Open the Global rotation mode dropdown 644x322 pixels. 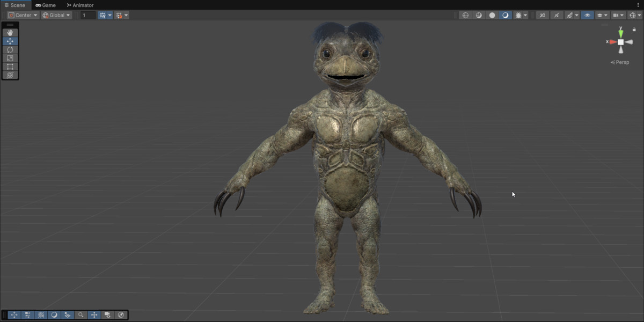[x=56, y=15]
